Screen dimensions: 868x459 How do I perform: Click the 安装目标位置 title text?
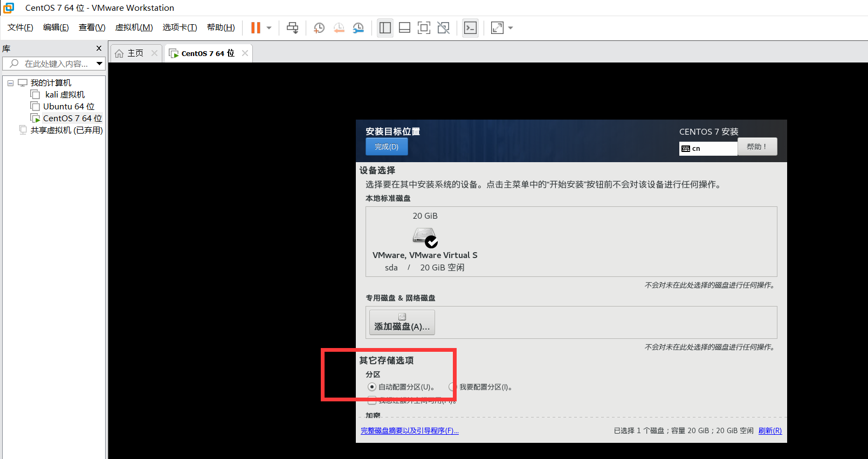click(392, 131)
